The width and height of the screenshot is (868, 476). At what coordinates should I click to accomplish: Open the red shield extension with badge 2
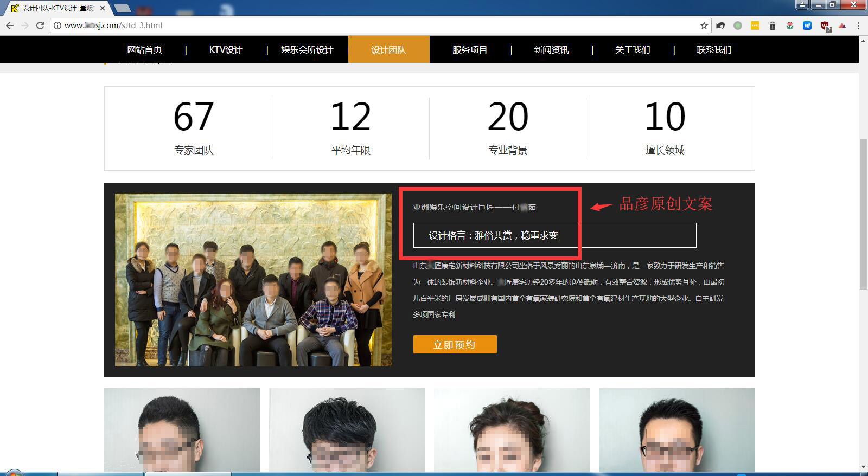pos(825,25)
